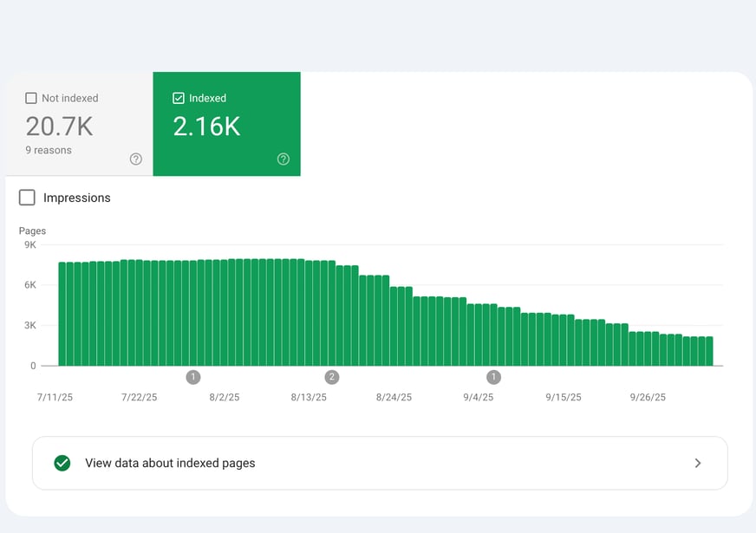Click the 7/11/25 date label
756x533 pixels.
(x=55, y=398)
